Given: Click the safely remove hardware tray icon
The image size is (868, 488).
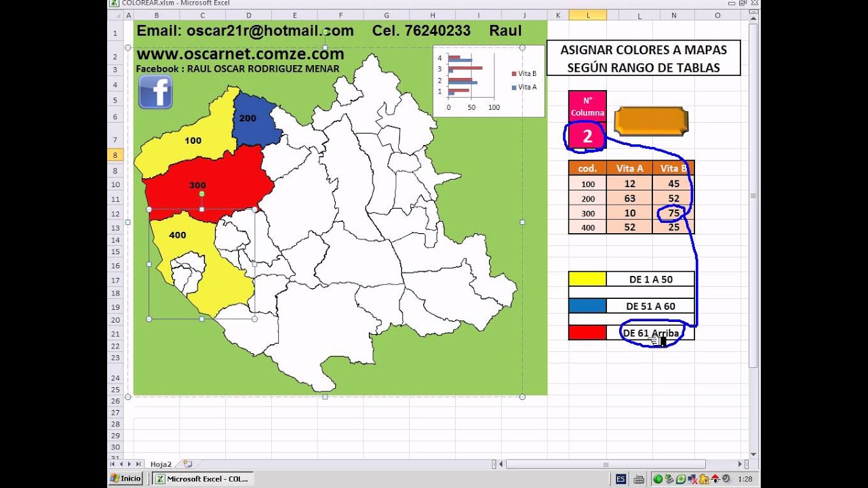Looking at the screenshot, I should click(x=669, y=479).
